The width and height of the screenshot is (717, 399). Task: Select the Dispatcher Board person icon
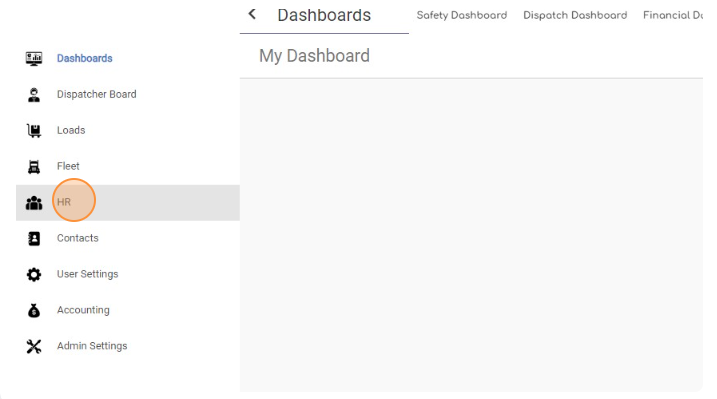[x=34, y=95]
